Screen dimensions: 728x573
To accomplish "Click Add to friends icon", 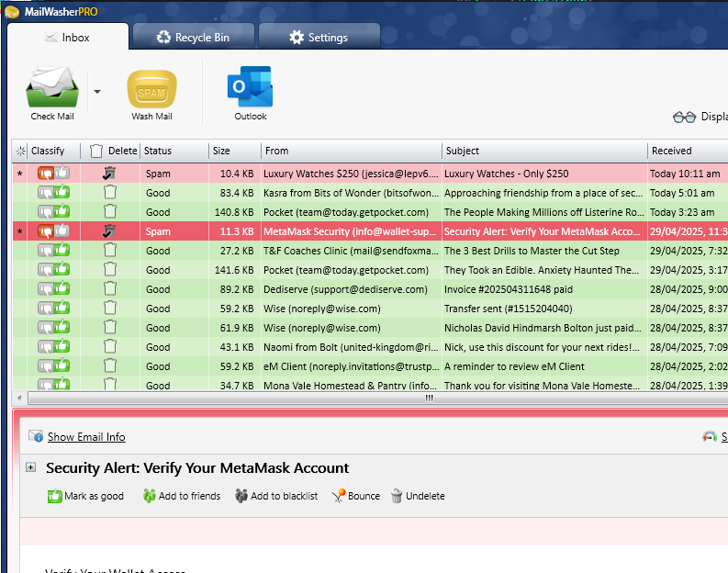I will click(x=150, y=496).
